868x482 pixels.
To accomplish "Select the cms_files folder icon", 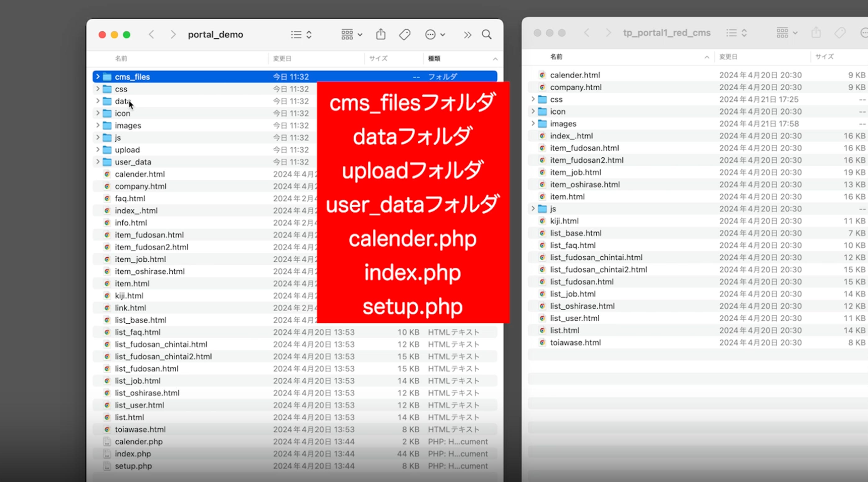I will [x=107, y=77].
